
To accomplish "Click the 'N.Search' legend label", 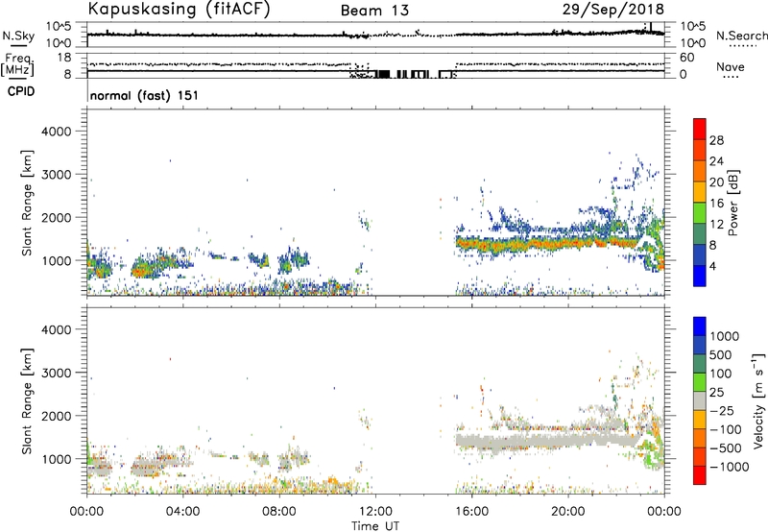I will pos(742,36).
